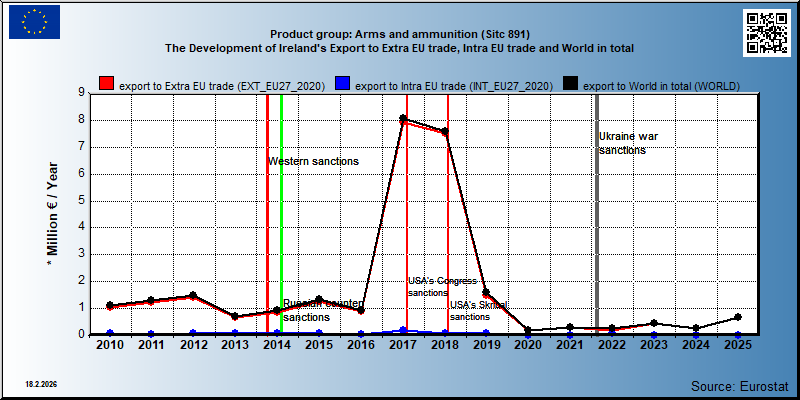Image resolution: width=800 pixels, height=400 pixels.
Task: Click the 'Western sanctions' annotation
Action: (x=314, y=161)
